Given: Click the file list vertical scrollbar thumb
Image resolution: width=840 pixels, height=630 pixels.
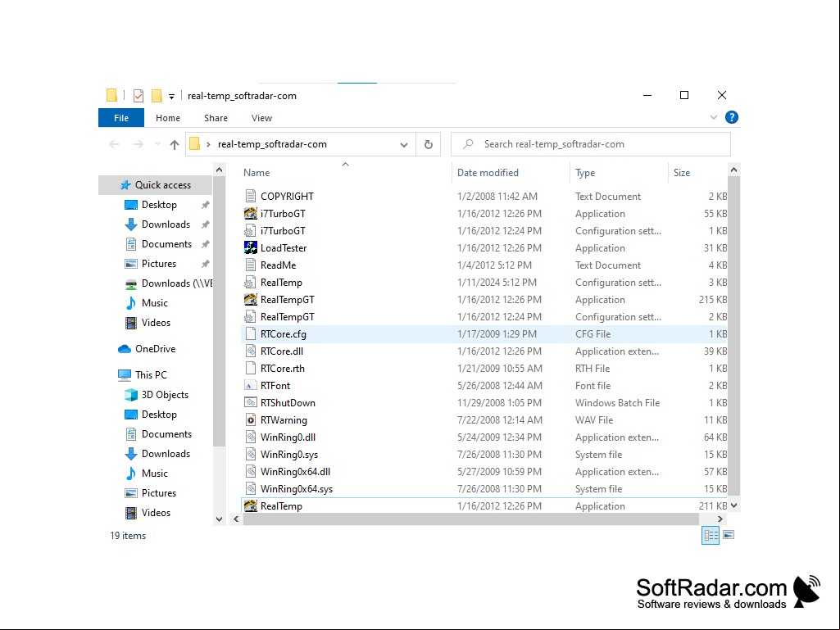Looking at the screenshot, I should pos(734,336).
